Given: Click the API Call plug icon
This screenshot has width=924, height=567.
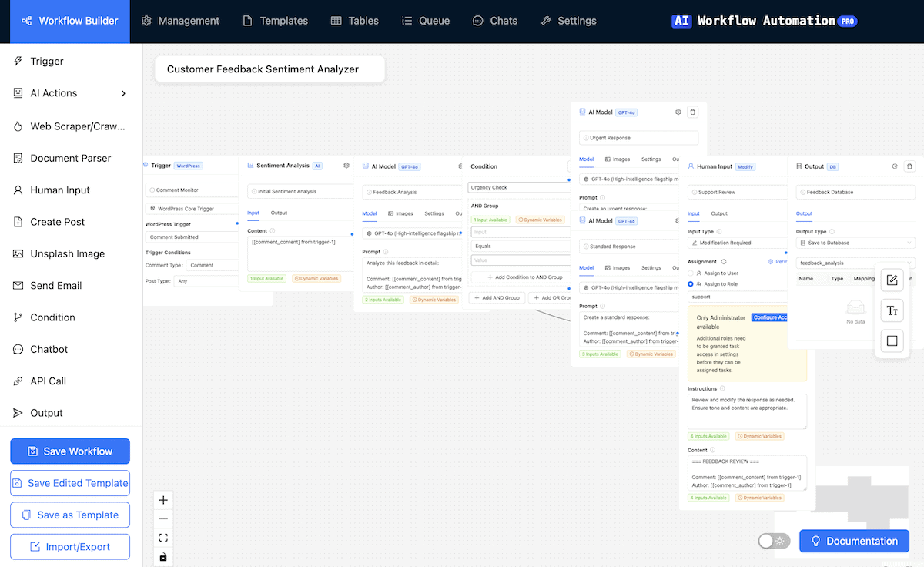Looking at the screenshot, I should [x=18, y=381].
